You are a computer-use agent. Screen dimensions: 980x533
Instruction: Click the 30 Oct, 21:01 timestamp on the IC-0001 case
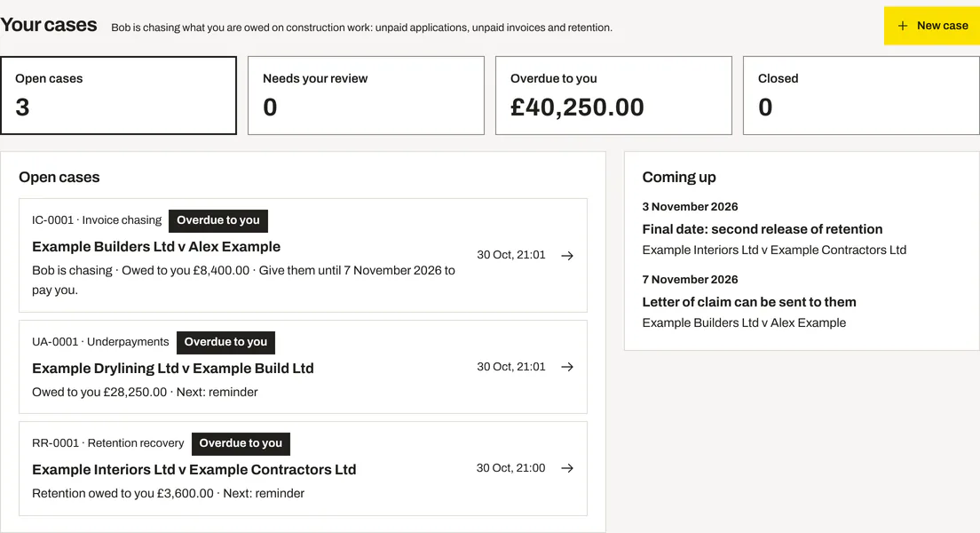click(x=510, y=255)
